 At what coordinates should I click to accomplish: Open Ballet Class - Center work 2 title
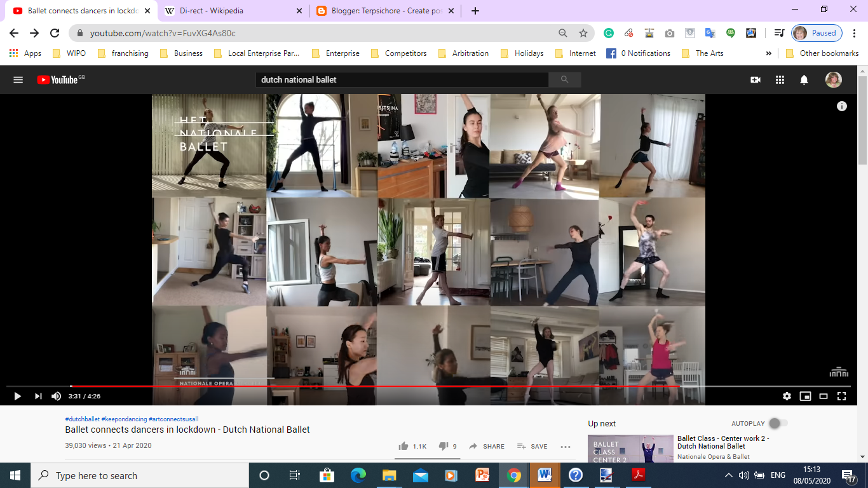[723, 442]
